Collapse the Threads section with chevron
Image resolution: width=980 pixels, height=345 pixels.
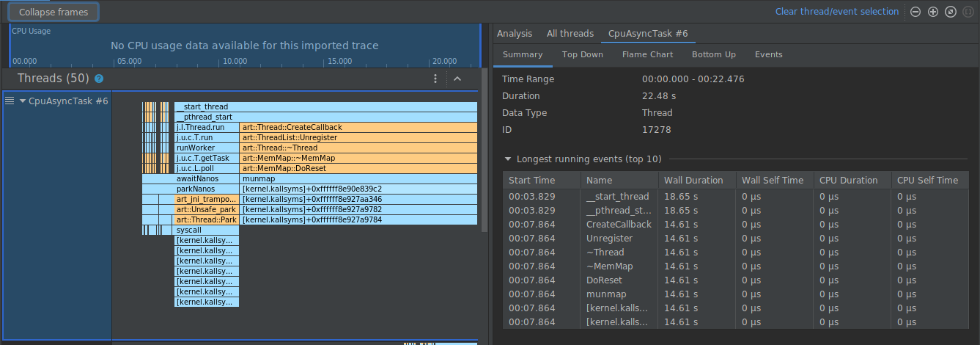457,79
